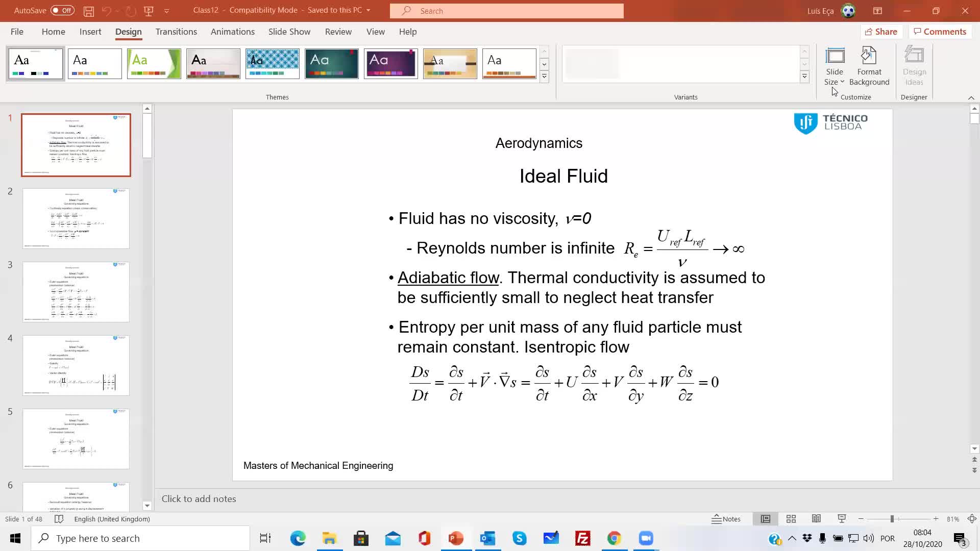Toggle Normal view button in status bar
The height and width of the screenshot is (551, 980).
(x=766, y=519)
